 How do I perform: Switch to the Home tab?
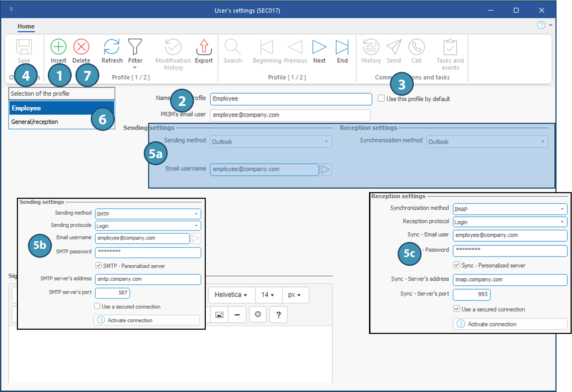click(26, 26)
